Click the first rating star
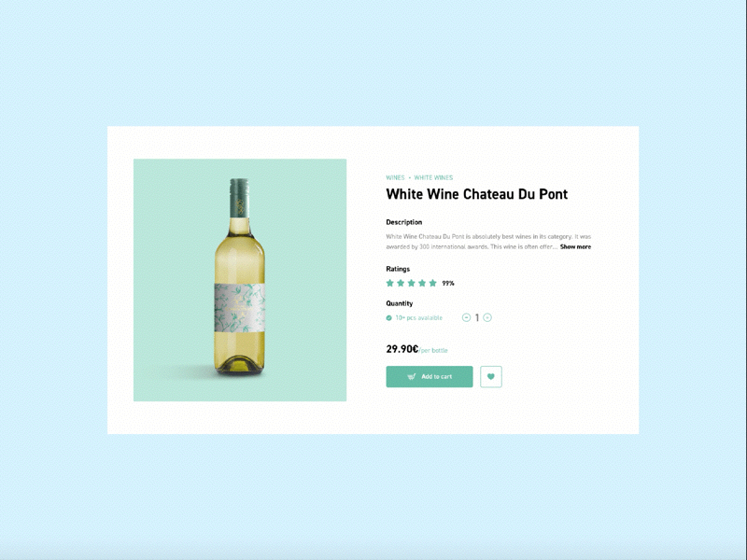The width and height of the screenshot is (747, 560). pyautogui.click(x=390, y=283)
